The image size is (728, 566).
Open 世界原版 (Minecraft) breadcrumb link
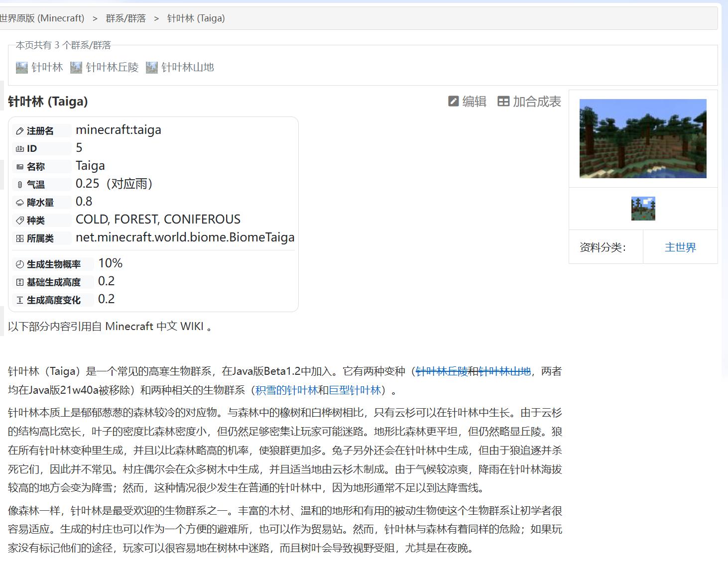[x=42, y=18]
